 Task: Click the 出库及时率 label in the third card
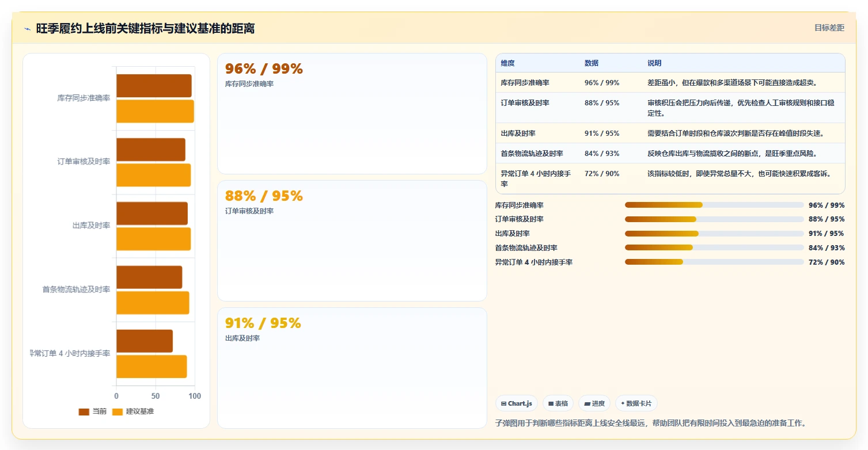click(242, 338)
